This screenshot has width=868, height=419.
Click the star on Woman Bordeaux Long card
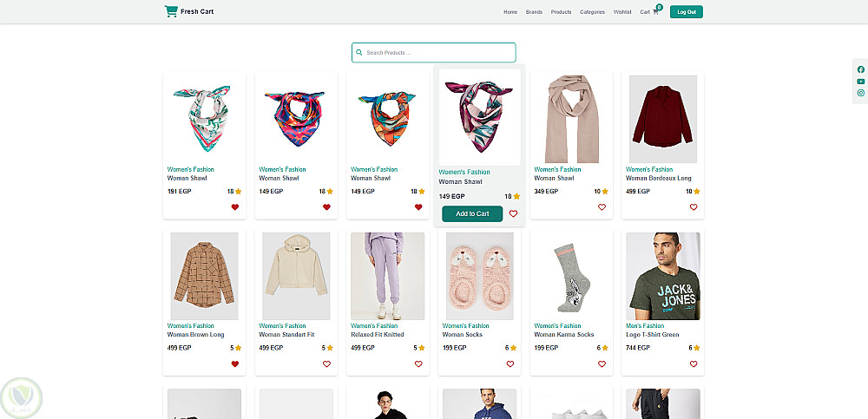tap(696, 192)
